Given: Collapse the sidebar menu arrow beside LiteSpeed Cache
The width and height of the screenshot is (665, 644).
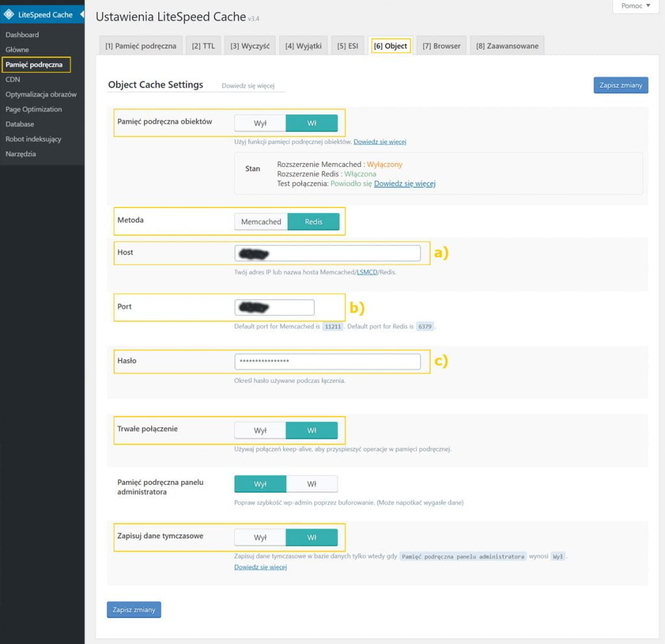Looking at the screenshot, I should pos(82,14).
